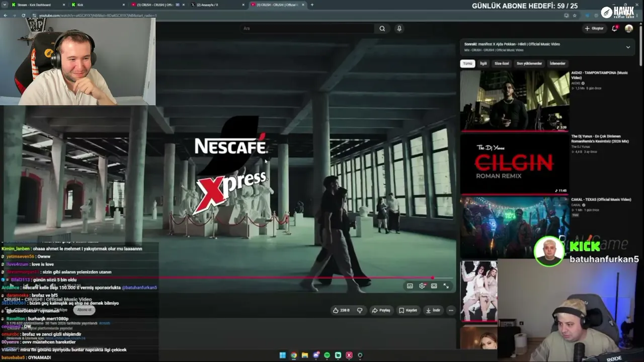Open YouTube notifications bell
The width and height of the screenshot is (644, 362).
click(614, 29)
